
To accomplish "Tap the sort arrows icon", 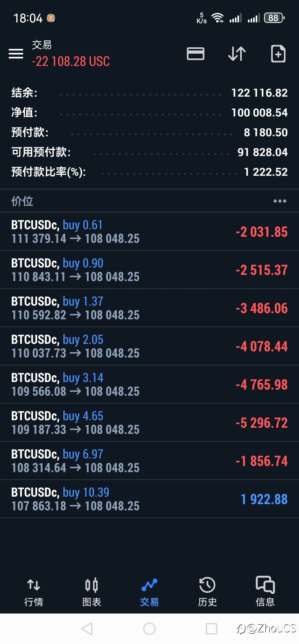I will (237, 54).
